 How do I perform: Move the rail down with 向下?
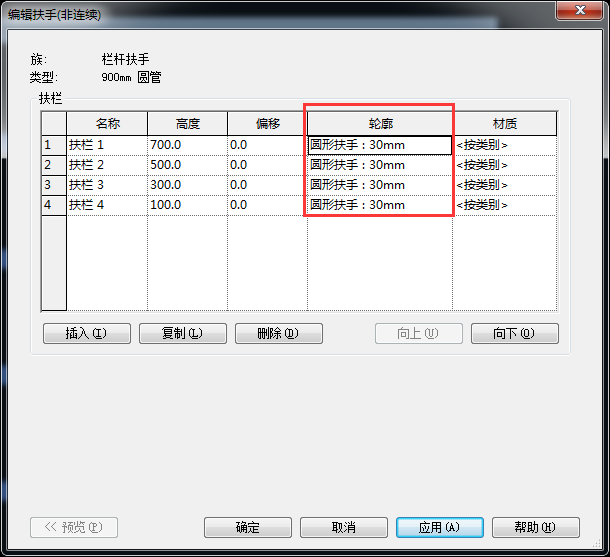(514, 334)
